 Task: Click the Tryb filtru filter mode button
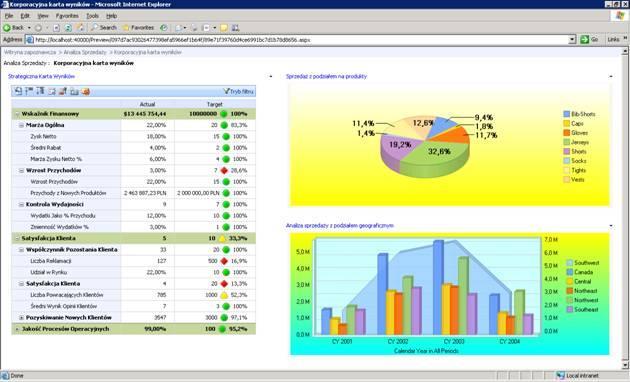[x=239, y=92]
